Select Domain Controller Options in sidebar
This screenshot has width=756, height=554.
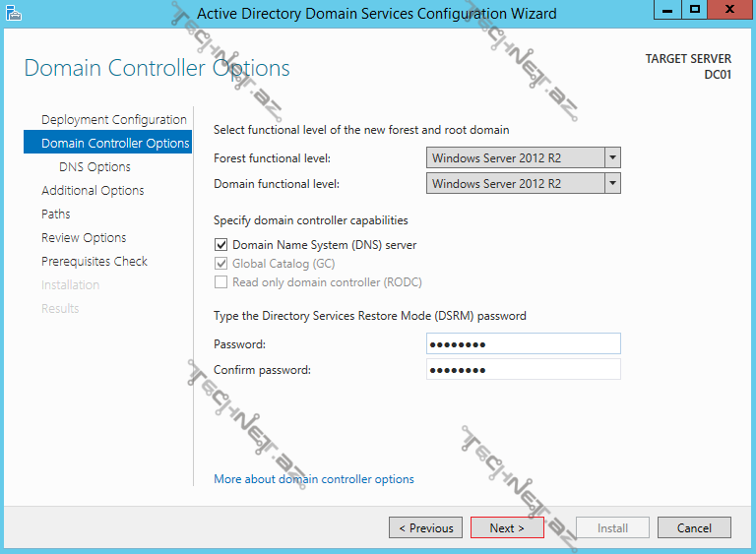coord(115,144)
